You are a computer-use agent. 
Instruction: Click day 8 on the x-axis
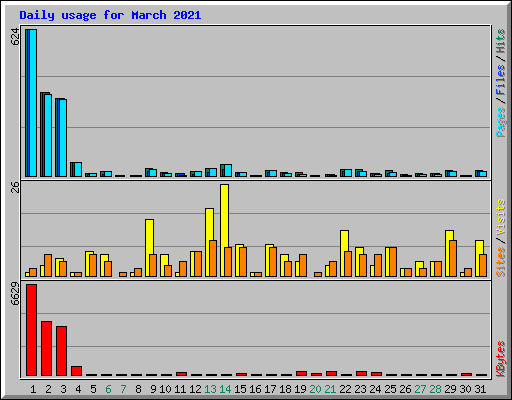pos(138,389)
